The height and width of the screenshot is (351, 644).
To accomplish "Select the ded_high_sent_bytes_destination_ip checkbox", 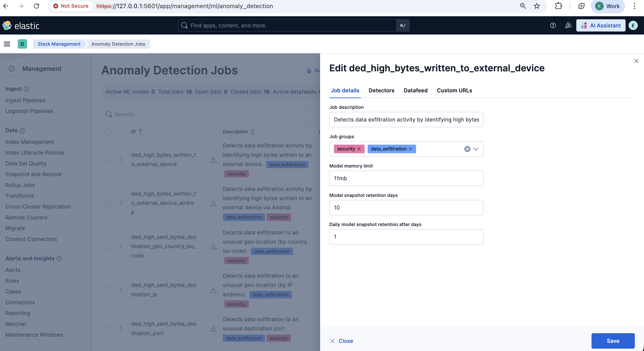I will pyautogui.click(x=108, y=290).
